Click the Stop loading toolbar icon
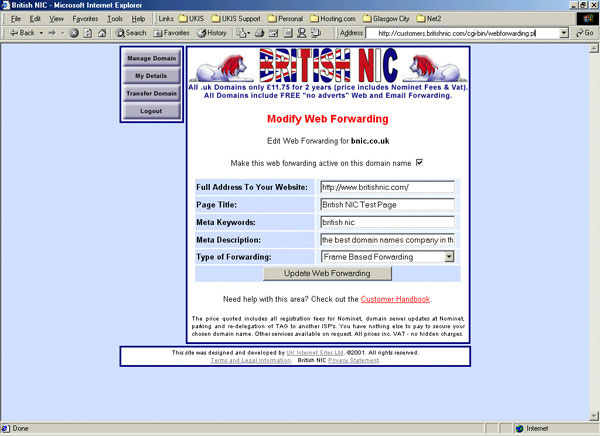This screenshot has height=436, width=600. (74, 33)
